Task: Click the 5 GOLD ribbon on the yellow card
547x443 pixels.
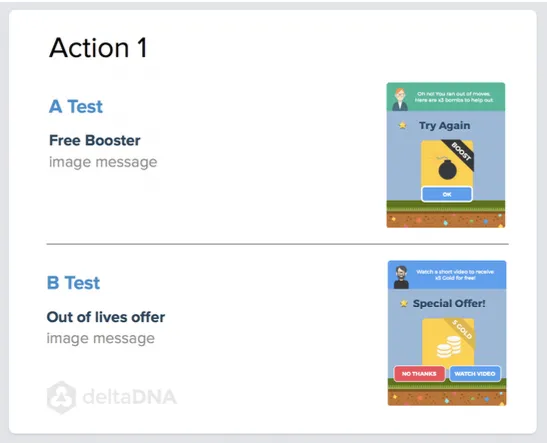Action: click(x=460, y=330)
